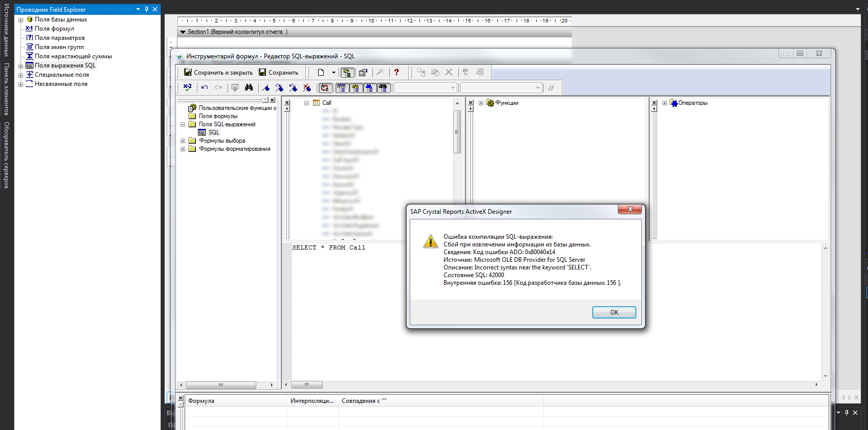Toggle the A-Z sort trees button
The height and width of the screenshot is (430, 868).
click(x=325, y=88)
